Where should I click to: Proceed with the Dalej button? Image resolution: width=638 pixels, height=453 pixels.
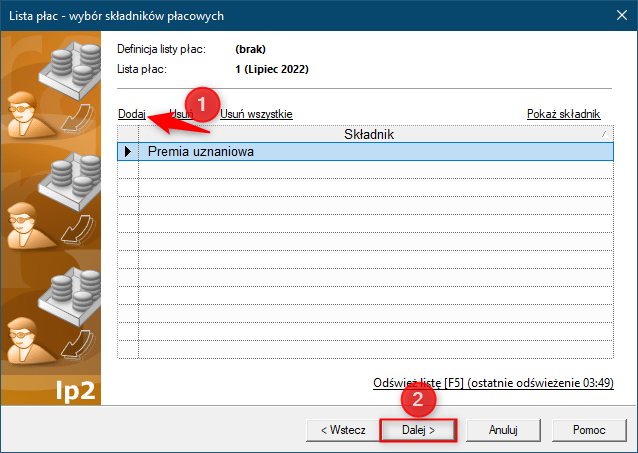pos(418,430)
